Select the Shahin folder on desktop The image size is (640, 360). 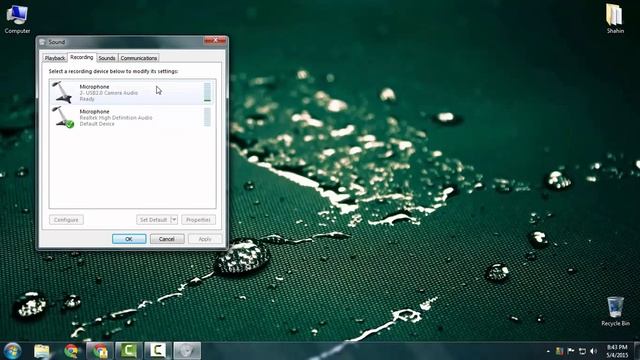tap(615, 19)
